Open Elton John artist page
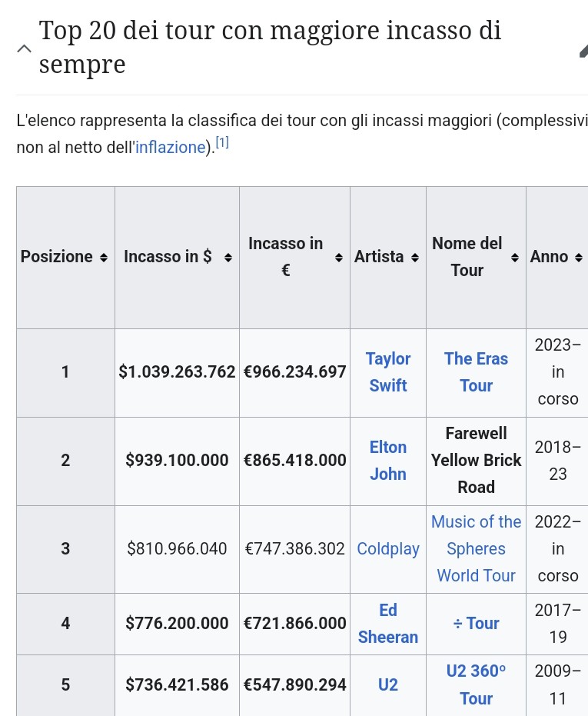 (388, 461)
